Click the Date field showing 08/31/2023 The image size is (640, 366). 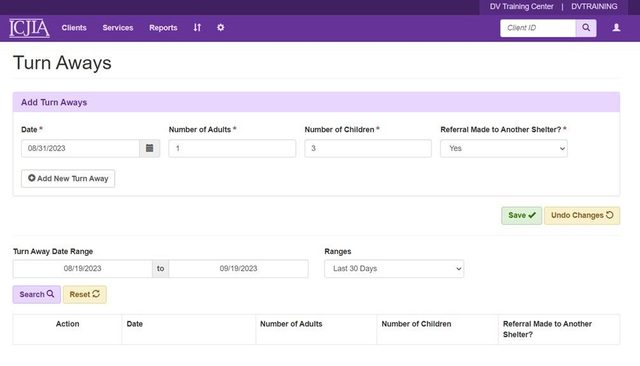[x=80, y=148]
